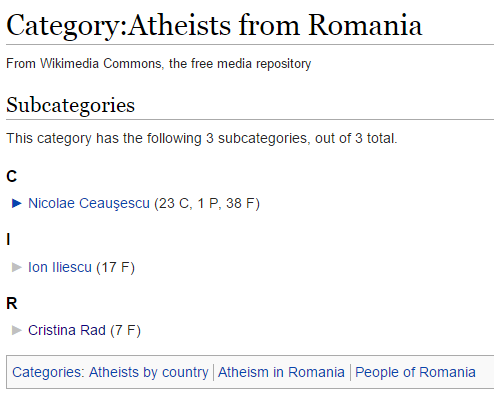Click the 3 subcategories description sentence
Image resolution: width=494 pixels, height=397 pixels.
[x=202, y=138]
